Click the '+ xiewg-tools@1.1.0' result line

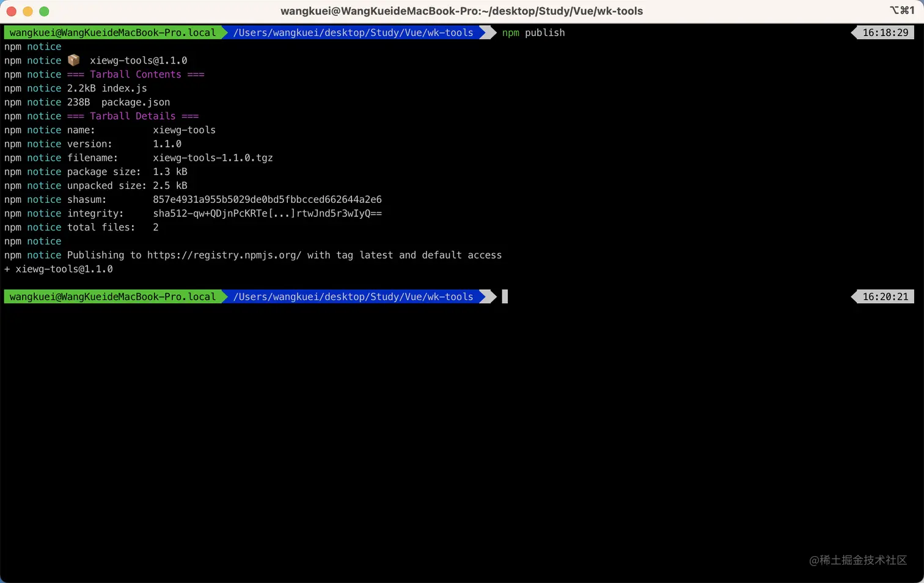[59, 269]
